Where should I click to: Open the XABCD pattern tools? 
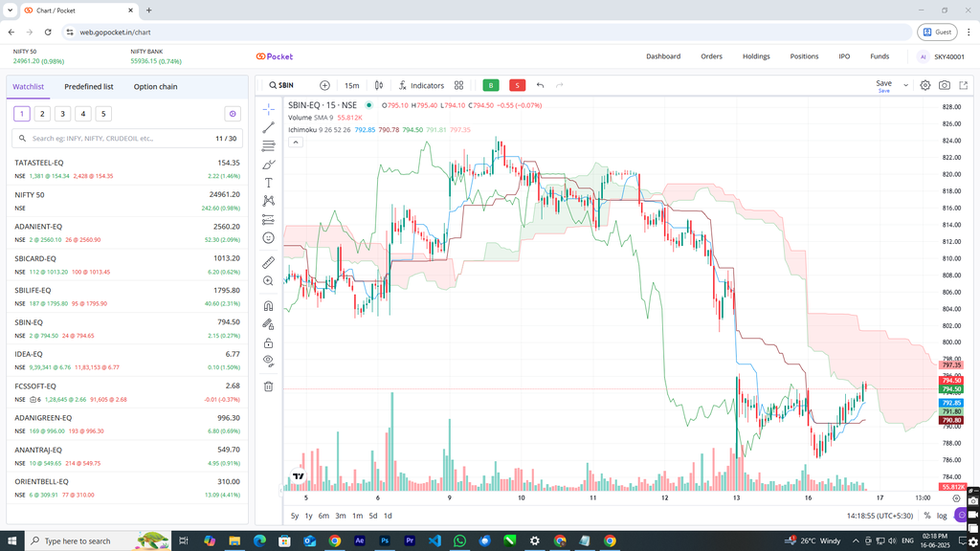(268, 201)
